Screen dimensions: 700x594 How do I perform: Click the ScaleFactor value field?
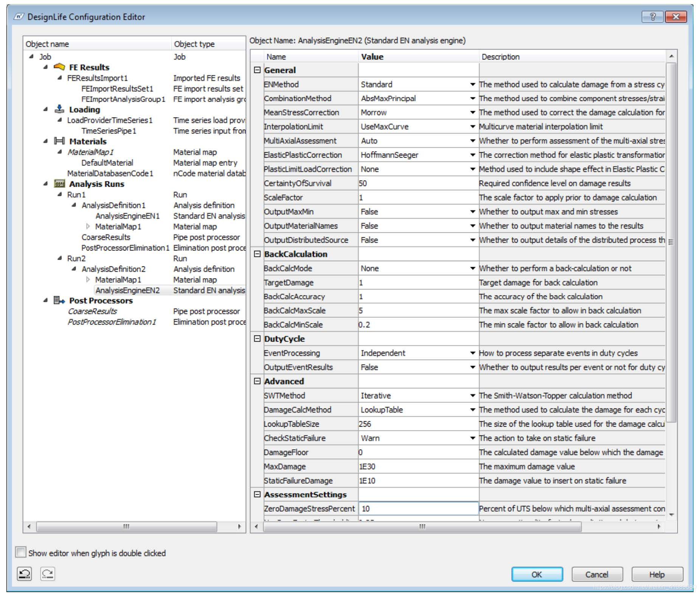pos(419,198)
